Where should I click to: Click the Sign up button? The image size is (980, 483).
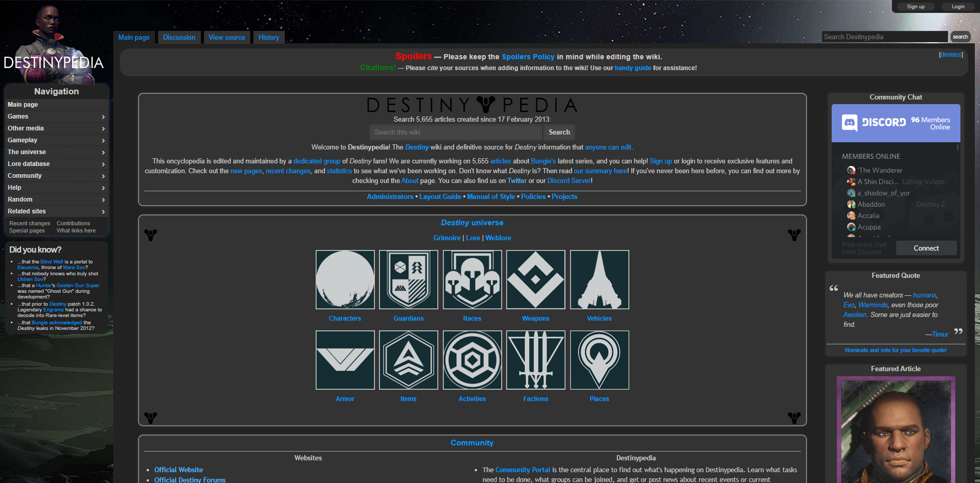click(916, 7)
